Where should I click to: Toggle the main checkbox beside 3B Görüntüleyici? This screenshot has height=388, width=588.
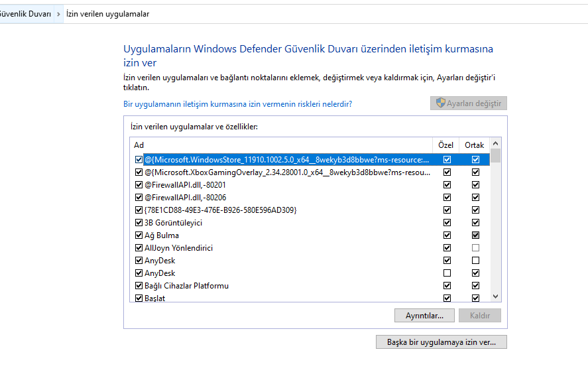[139, 223]
